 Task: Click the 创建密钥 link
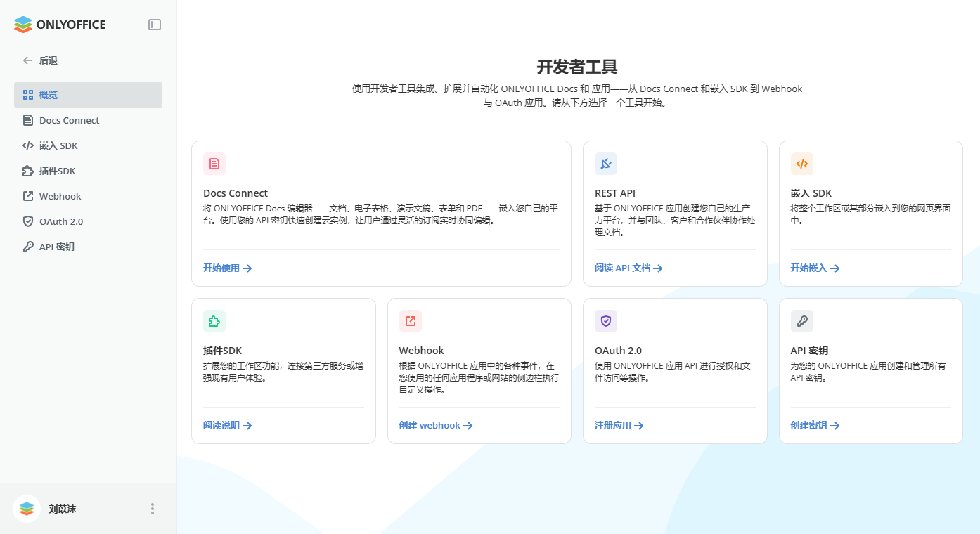(815, 425)
